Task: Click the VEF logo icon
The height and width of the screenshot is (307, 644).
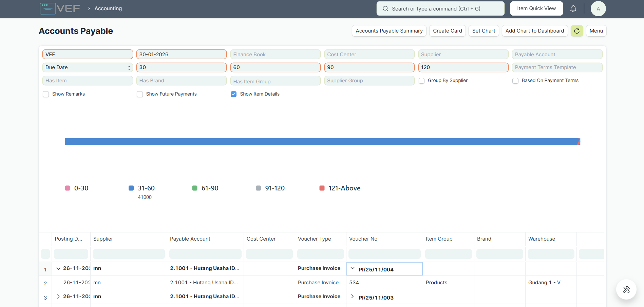Action: tap(48, 8)
